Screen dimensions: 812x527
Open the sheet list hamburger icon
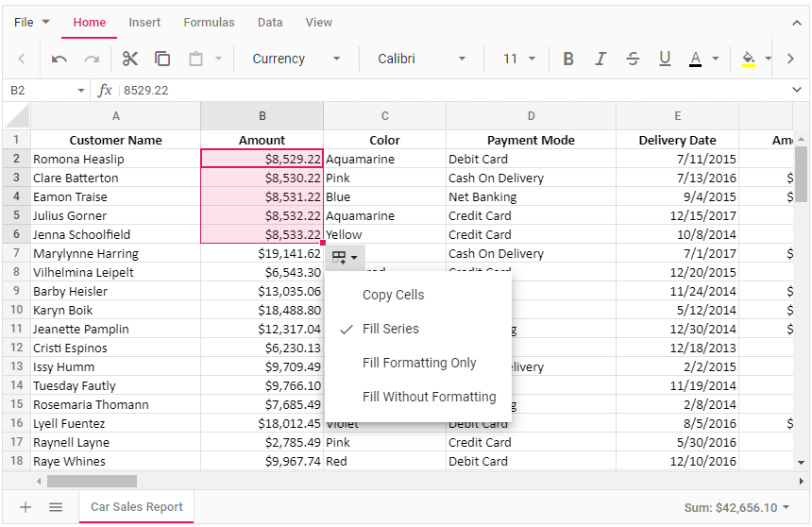[x=56, y=507]
